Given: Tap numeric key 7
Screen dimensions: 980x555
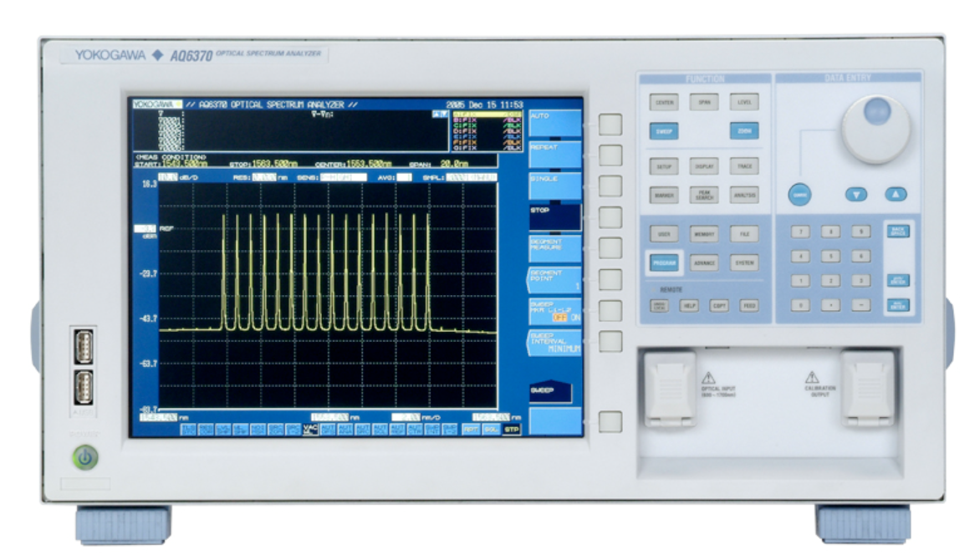Looking at the screenshot, I should (x=800, y=232).
